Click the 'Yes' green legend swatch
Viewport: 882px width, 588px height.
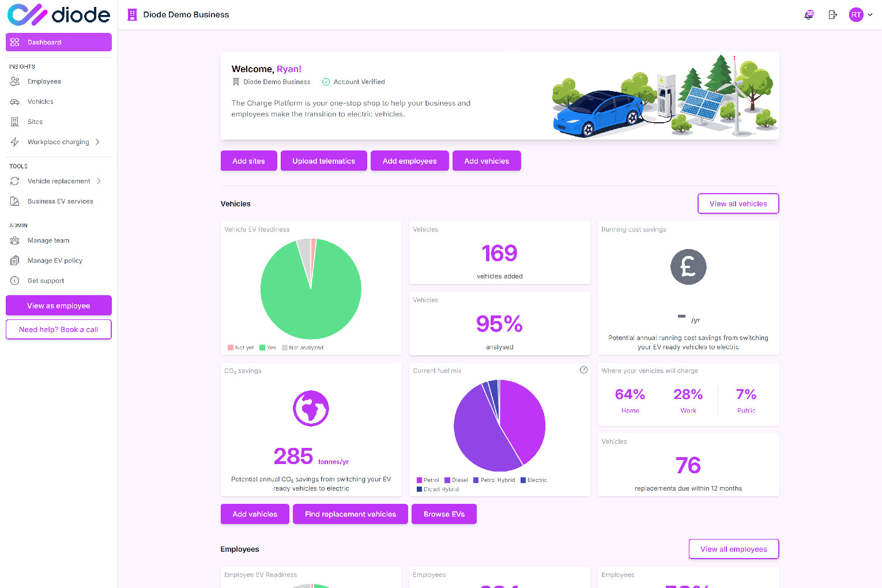pyautogui.click(x=262, y=348)
